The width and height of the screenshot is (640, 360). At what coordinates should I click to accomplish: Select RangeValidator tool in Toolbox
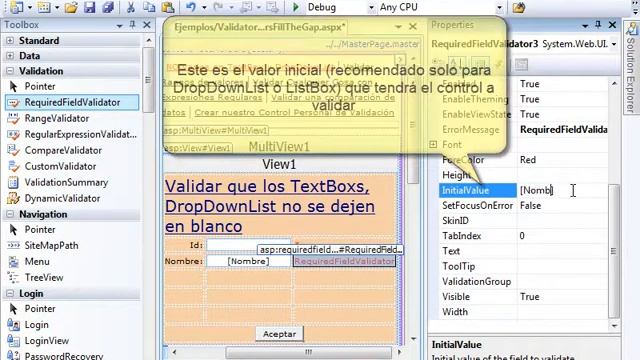[x=57, y=118]
